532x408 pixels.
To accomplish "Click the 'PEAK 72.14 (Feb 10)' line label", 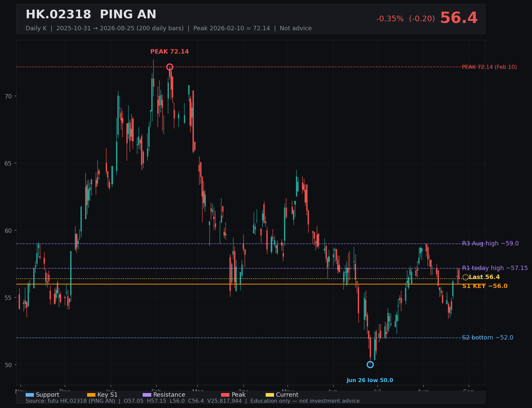I will 489,67.
